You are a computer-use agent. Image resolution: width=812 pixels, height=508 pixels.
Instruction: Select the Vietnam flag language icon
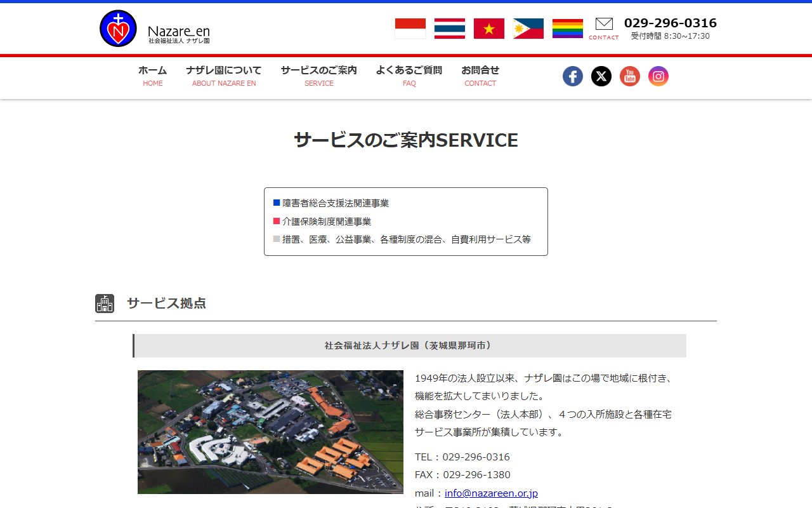coord(489,29)
